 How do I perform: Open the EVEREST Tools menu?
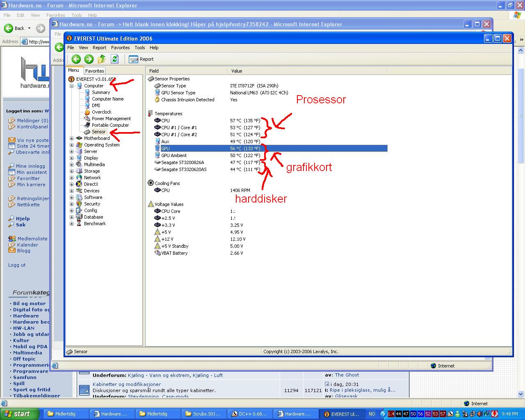[139, 48]
